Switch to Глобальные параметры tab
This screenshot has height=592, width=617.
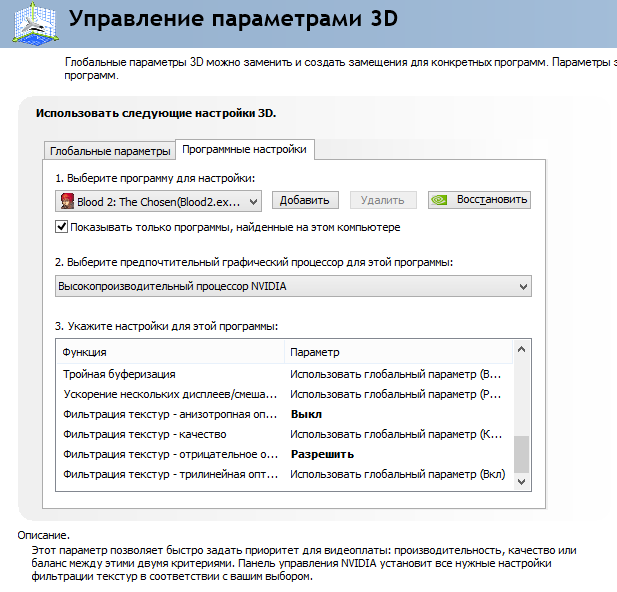[x=110, y=151]
